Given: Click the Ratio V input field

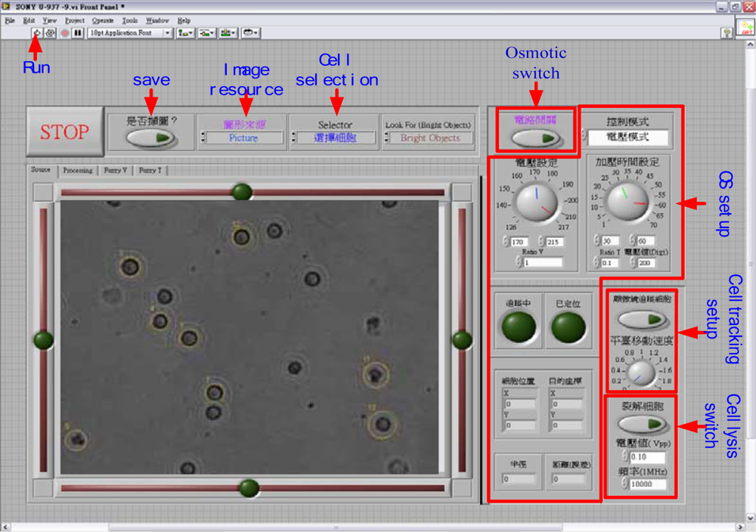Looking at the screenshot, I should [542, 262].
